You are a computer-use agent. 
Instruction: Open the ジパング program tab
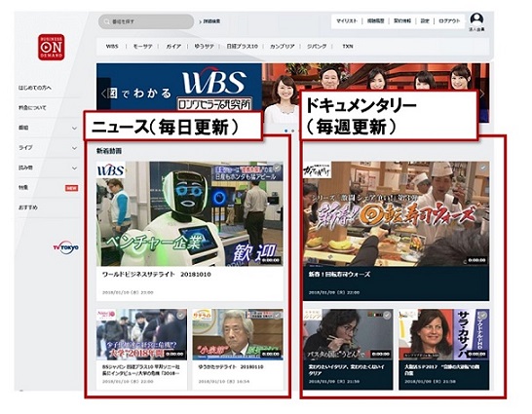[x=317, y=46]
